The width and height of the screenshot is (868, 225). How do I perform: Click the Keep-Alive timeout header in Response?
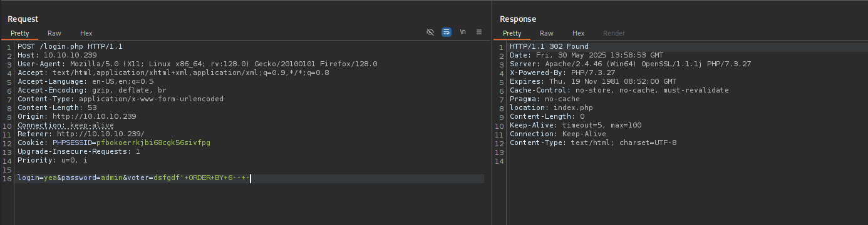tap(575, 126)
